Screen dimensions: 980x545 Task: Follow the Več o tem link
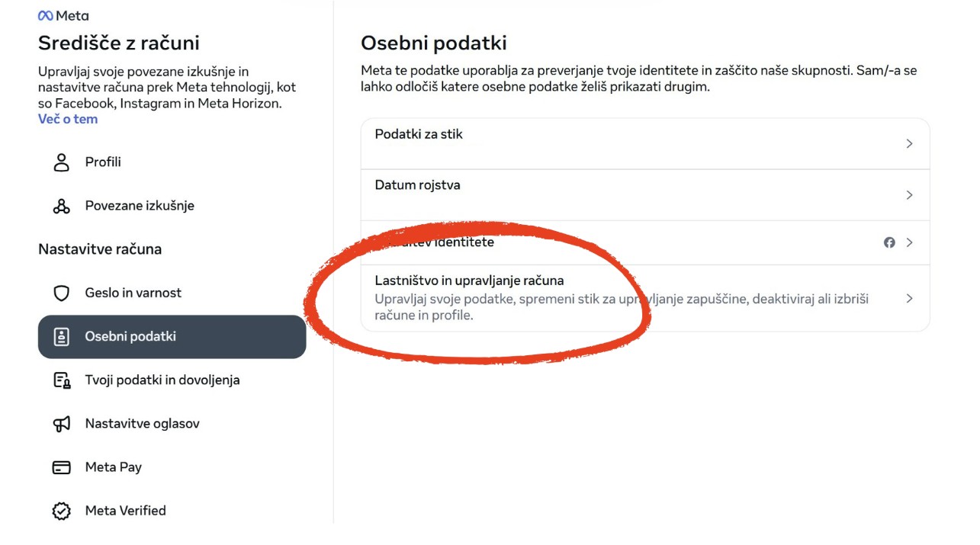point(68,119)
